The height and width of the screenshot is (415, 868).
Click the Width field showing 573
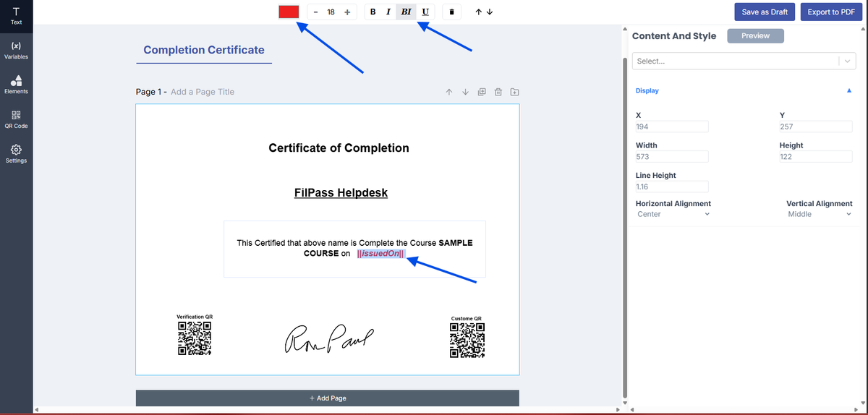pos(671,157)
